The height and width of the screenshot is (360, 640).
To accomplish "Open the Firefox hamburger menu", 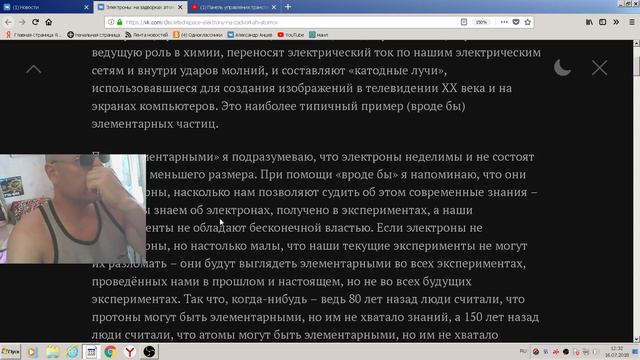I will coord(632,22).
